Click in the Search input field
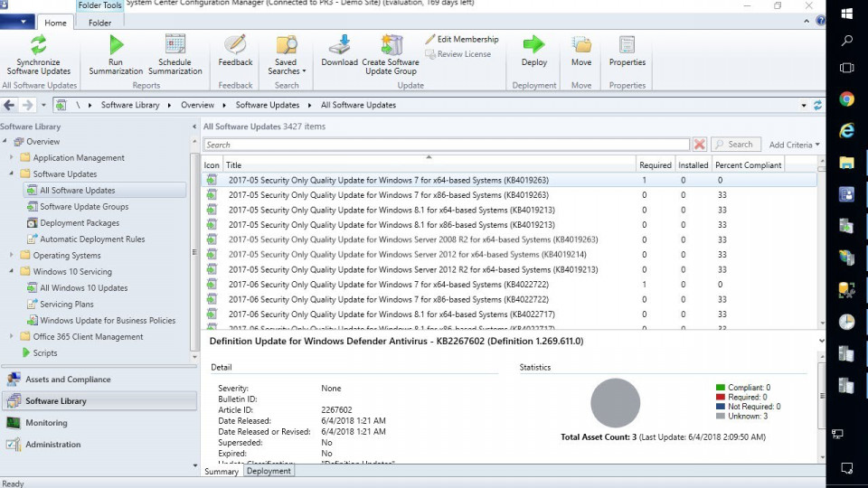 point(446,145)
